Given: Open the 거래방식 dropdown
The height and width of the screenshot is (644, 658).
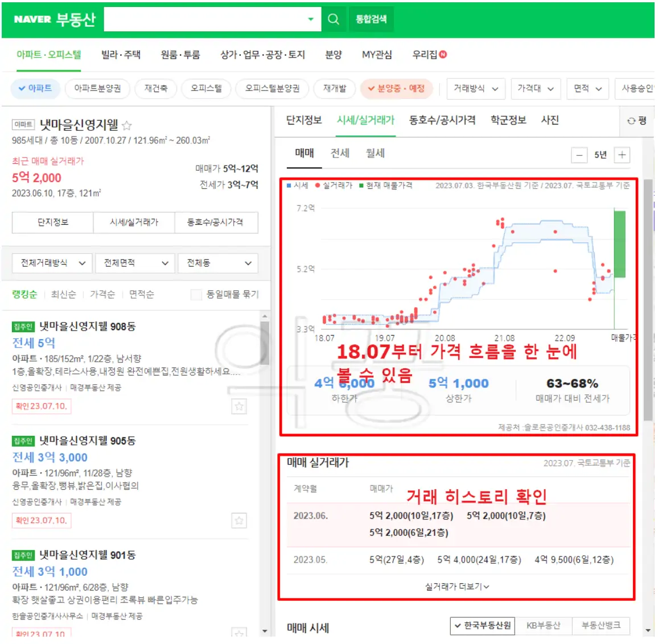Looking at the screenshot, I should 476,88.
